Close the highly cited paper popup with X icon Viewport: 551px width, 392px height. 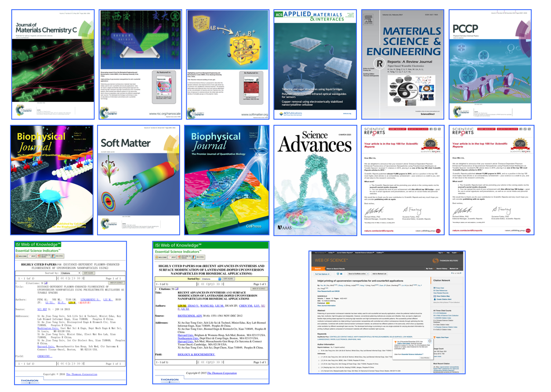429,341
